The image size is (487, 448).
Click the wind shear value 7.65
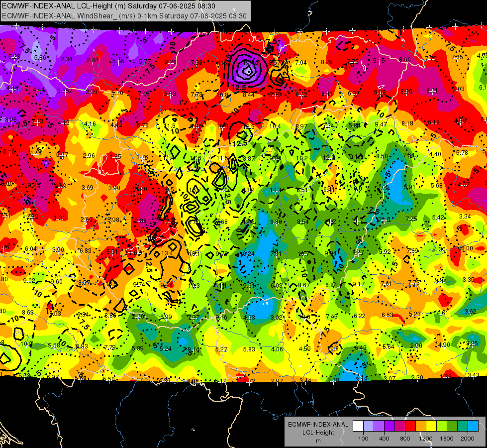(x=457, y=57)
